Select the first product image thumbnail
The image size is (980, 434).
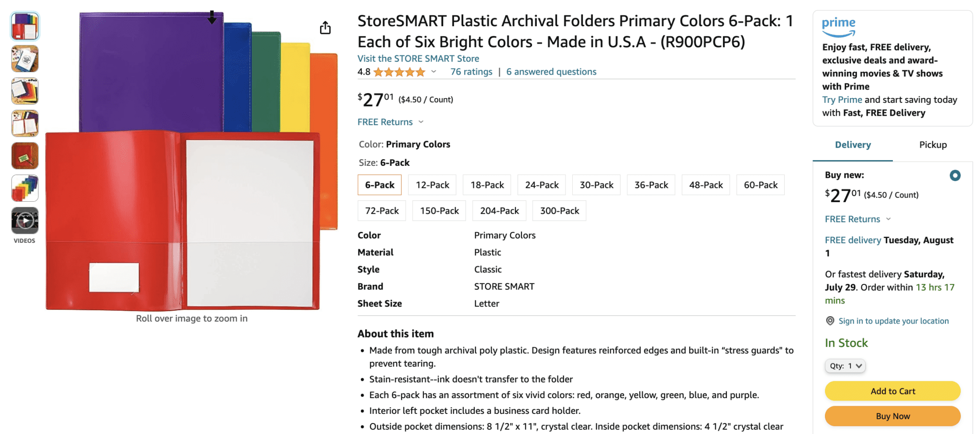24,26
